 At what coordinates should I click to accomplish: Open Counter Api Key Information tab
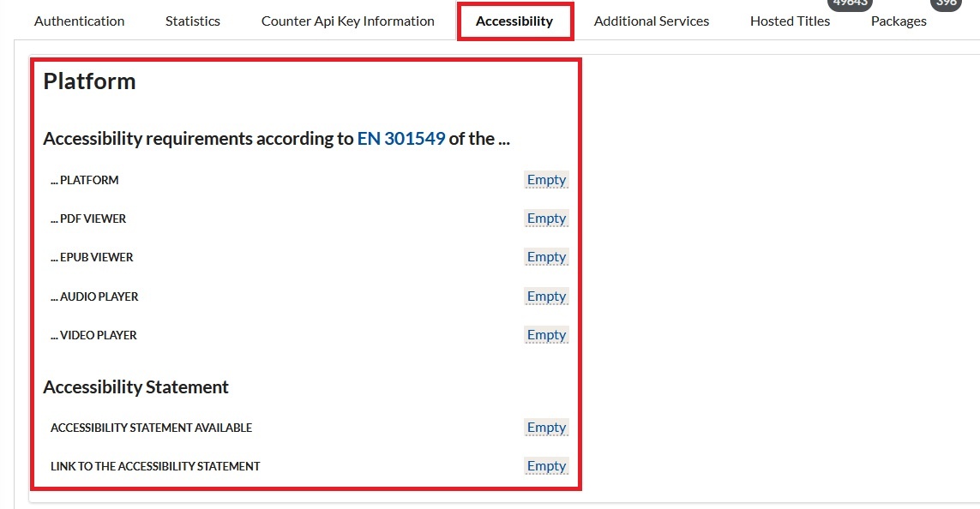(x=347, y=21)
